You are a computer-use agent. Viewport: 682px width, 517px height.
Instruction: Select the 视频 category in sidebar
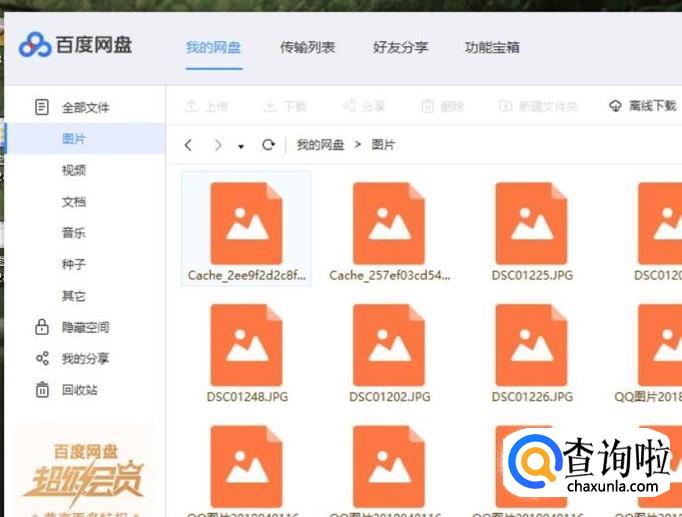[74, 170]
